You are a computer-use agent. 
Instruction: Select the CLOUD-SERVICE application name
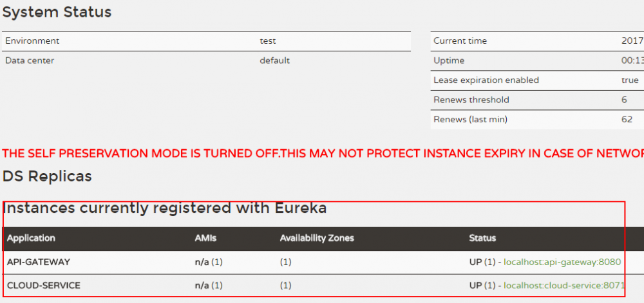tap(44, 285)
